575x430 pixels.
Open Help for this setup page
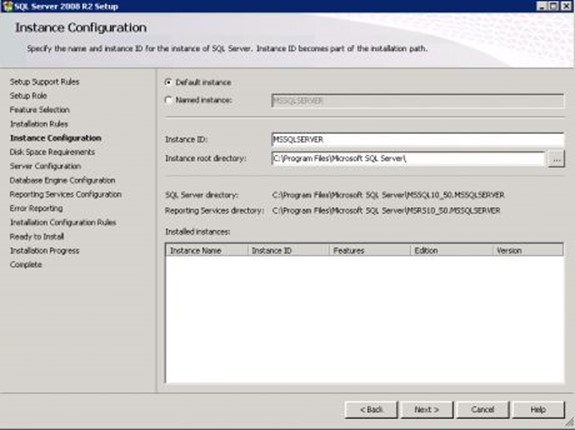[538, 409]
